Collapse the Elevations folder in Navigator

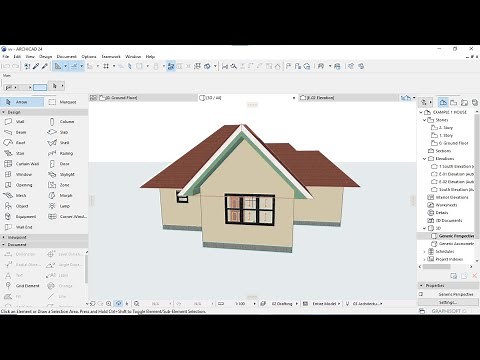[x=424, y=159]
